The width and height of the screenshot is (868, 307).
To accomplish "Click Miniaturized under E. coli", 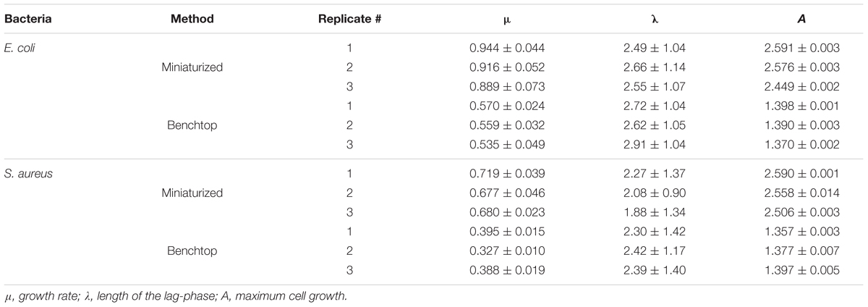I will point(192,67).
